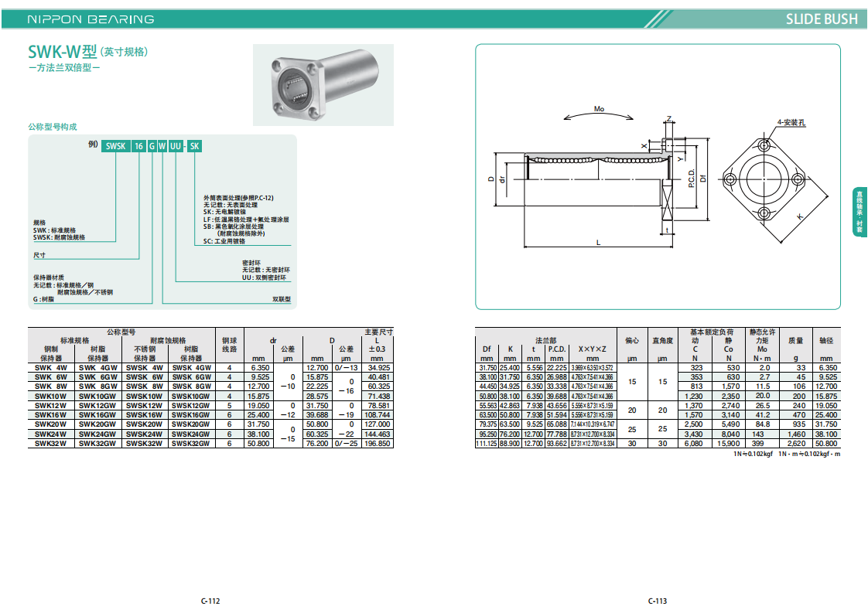Click the 直角度 column header

click(x=663, y=340)
